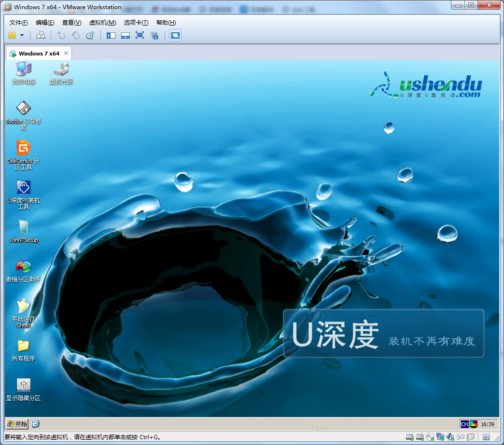Viewport: 504px width, 445px height.
Task: Click the sound card status icon
Action: pyautogui.click(x=450, y=437)
